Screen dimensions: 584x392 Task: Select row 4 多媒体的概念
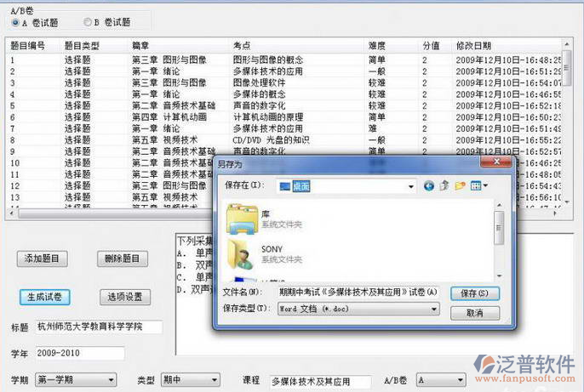[x=259, y=94]
